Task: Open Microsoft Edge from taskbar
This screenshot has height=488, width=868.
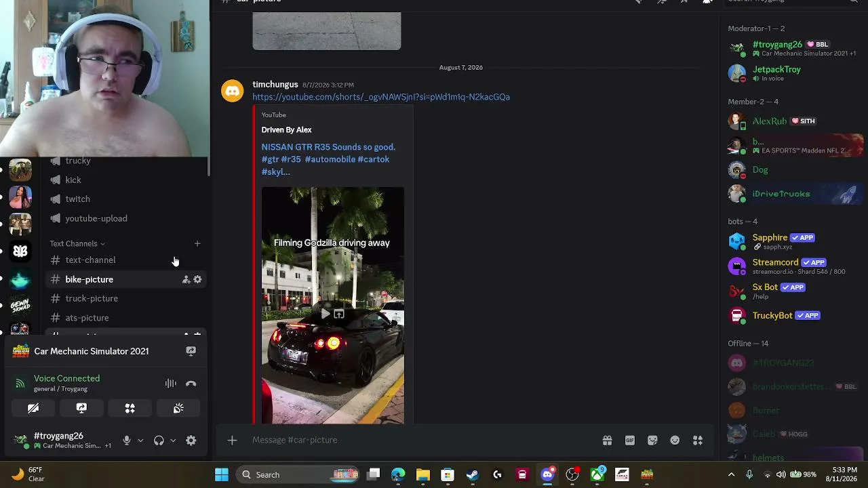Action: [x=398, y=475]
